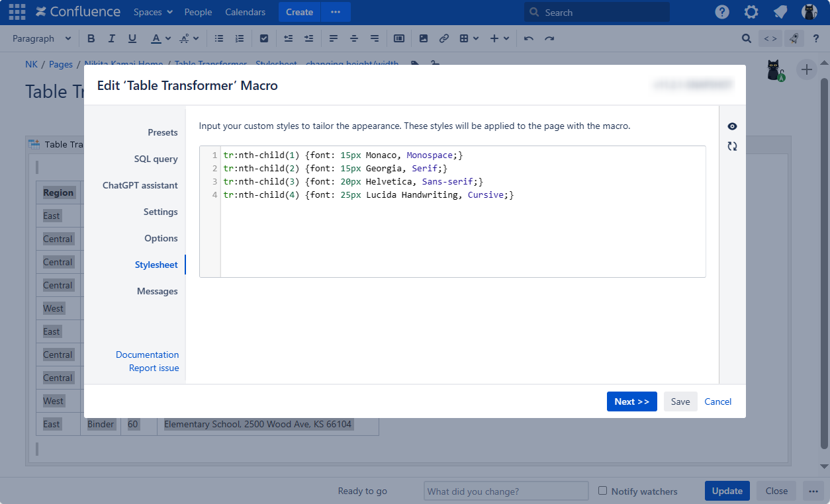Screen dimensions: 830x504
Task: Open the text color dropdown arrow
Action: pos(168,38)
